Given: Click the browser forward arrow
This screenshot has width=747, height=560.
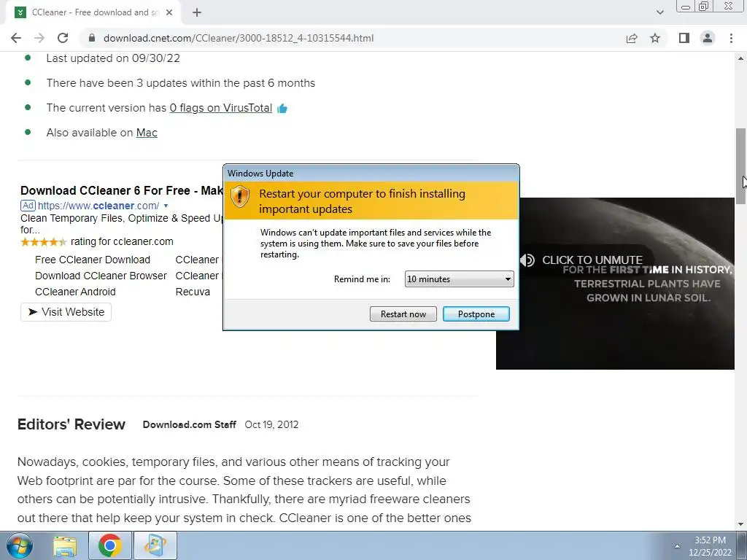Looking at the screenshot, I should 39,38.
